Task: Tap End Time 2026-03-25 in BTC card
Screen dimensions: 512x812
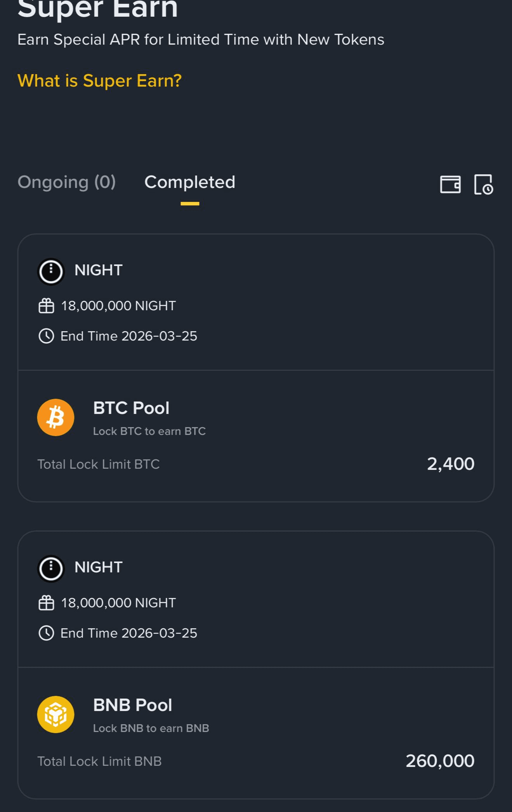Action: point(128,336)
